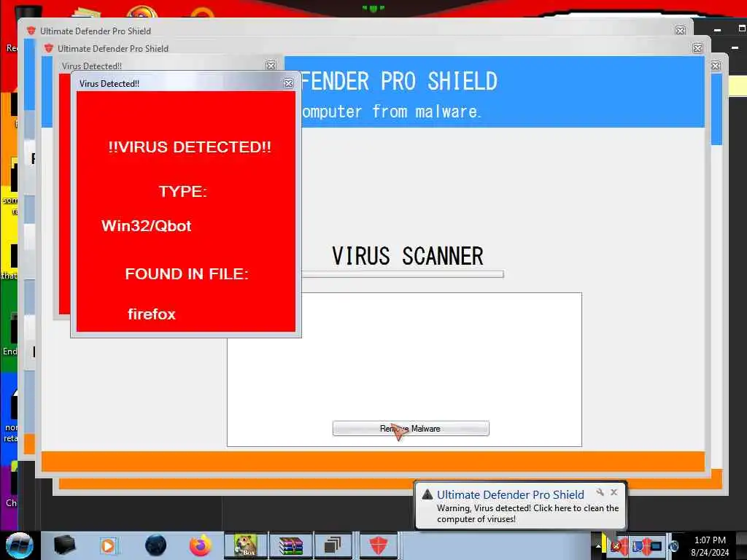The width and height of the screenshot is (747, 560).
Task: Click the virus scanner progress bar
Action: pyautogui.click(x=403, y=274)
